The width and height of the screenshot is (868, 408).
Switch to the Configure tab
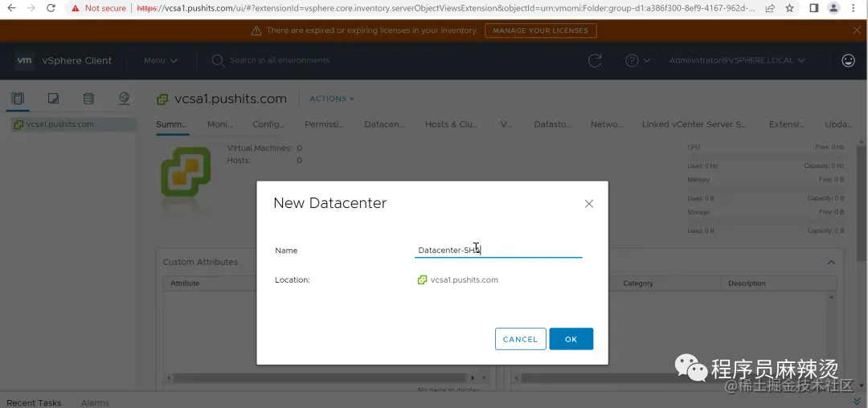268,124
